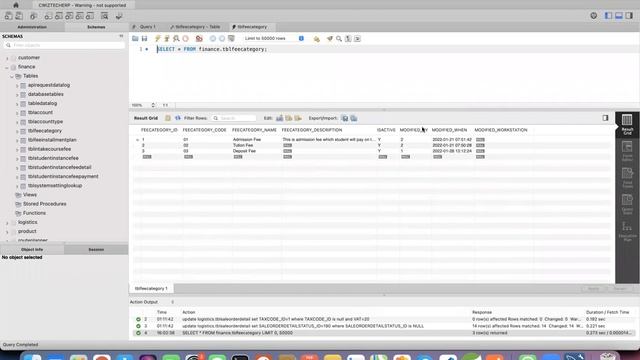
Task: Expand the tblaccount table node
Action: (17, 113)
